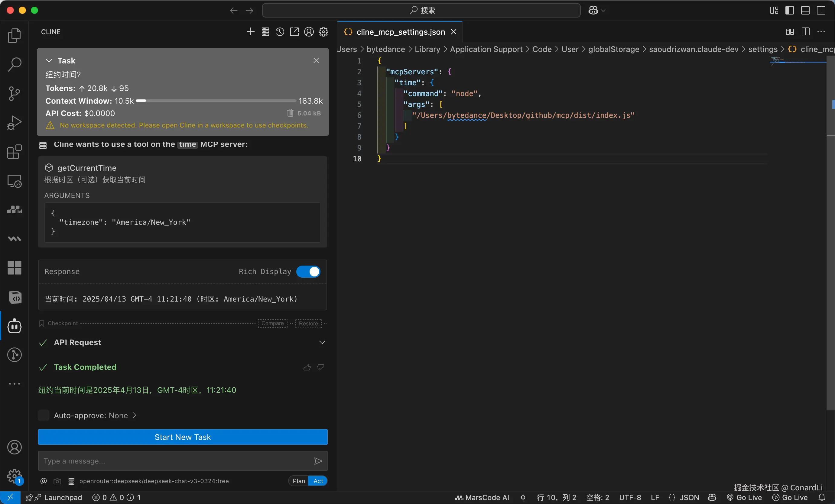
Task: Click the Restore checkpoint button
Action: point(308,324)
